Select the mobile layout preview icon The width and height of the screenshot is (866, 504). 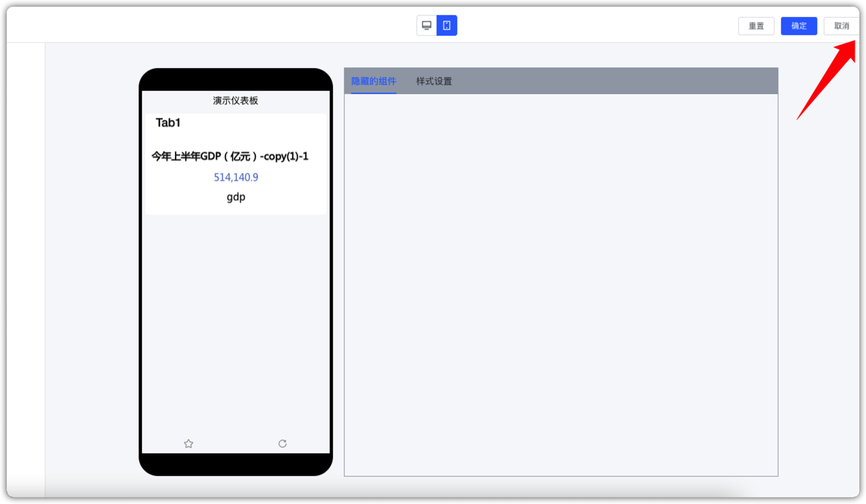click(x=447, y=25)
